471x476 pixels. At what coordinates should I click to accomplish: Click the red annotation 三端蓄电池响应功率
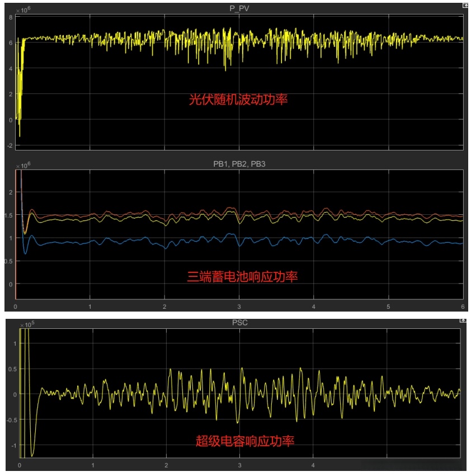(242, 276)
